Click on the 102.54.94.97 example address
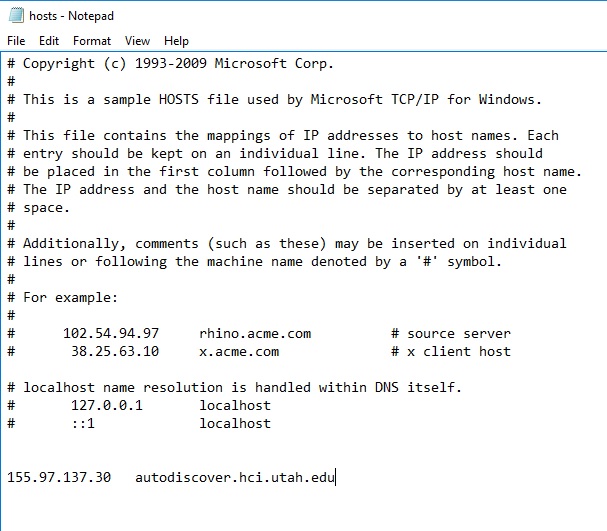Screen dimensions: 607x531 coord(111,334)
